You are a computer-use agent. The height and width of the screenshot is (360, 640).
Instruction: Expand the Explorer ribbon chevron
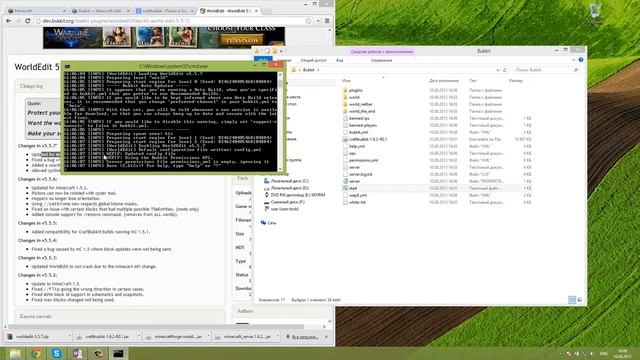pos(574,60)
